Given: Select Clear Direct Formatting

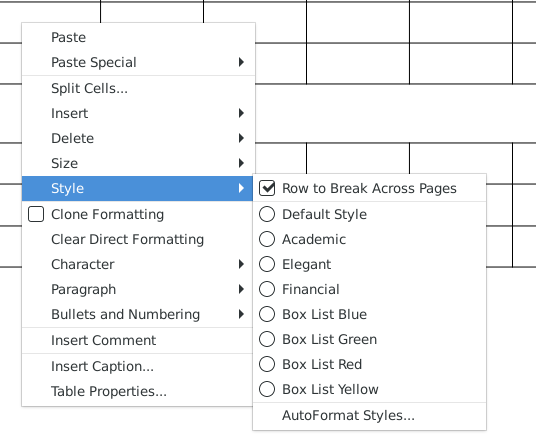Looking at the screenshot, I should tap(137, 239).
